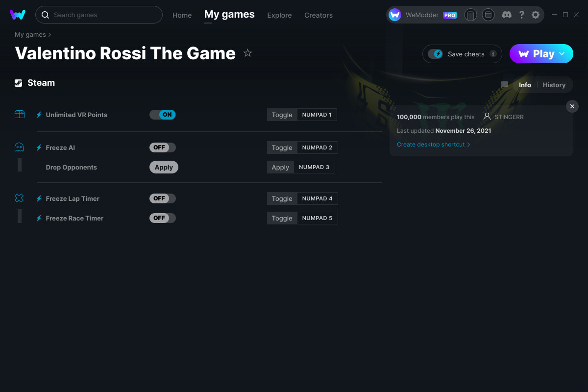Select the inventory chest category icon

(x=19, y=114)
